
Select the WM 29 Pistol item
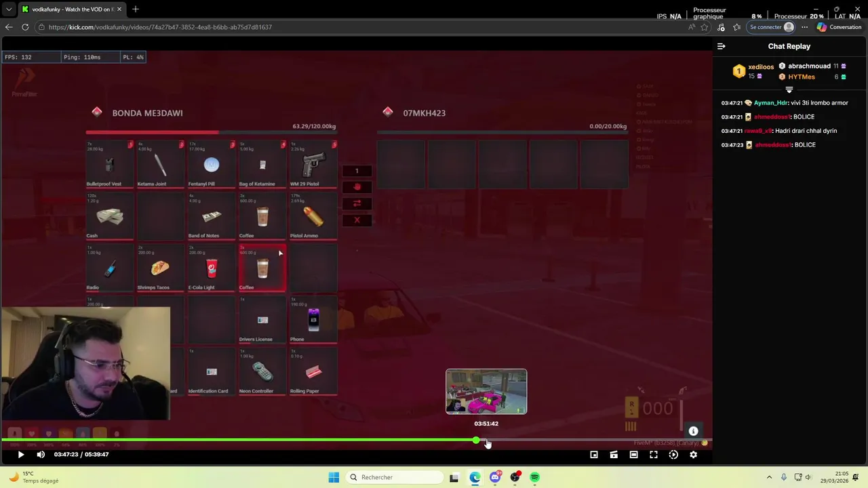click(x=313, y=165)
